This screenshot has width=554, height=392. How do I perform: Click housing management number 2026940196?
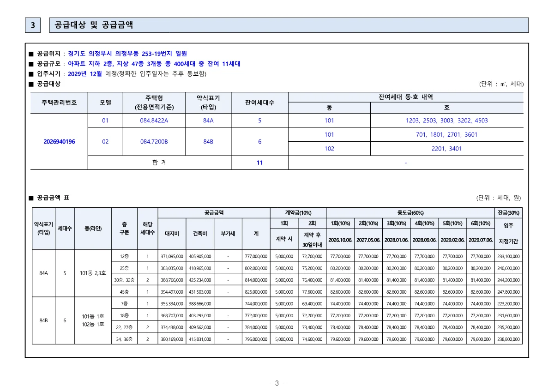(x=59, y=142)
